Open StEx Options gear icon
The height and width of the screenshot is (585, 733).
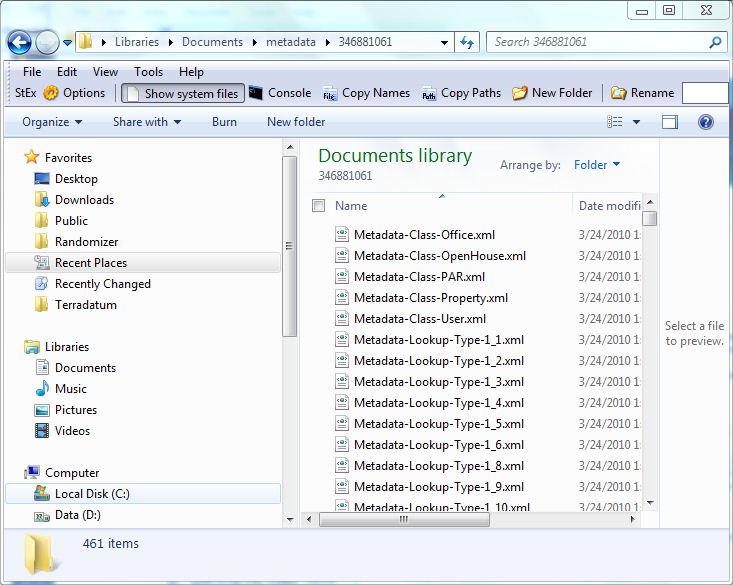[x=50, y=93]
